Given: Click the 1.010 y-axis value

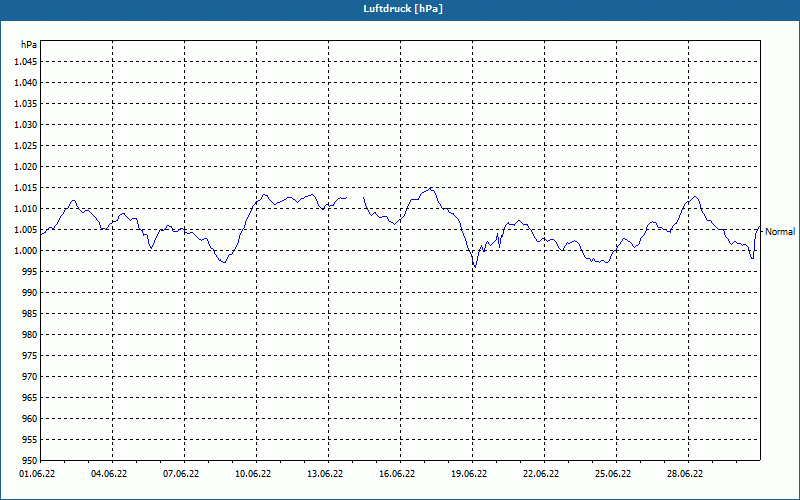Looking at the screenshot, I should (26, 209).
